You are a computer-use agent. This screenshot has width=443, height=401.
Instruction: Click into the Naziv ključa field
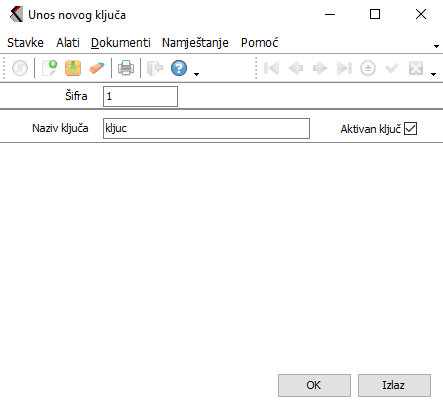point(206,128)
